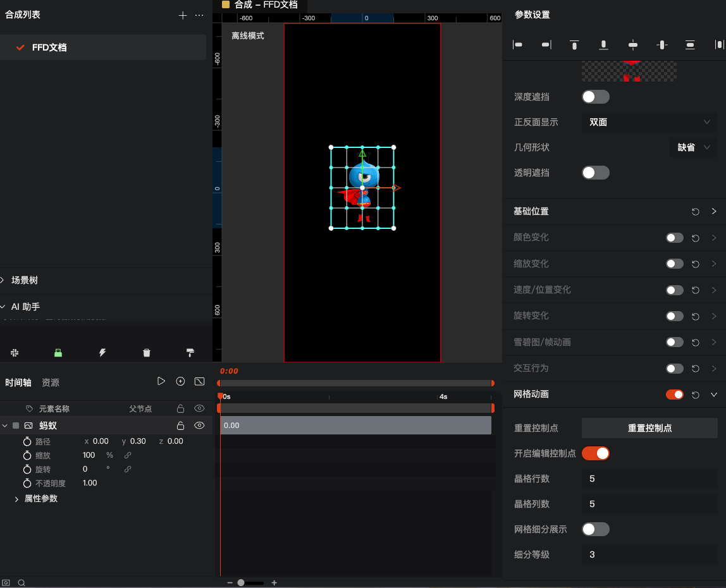This screenshot has width=726, height=588.
Task: Click scale link constraint icon
Action: click(x=128, y=455)
